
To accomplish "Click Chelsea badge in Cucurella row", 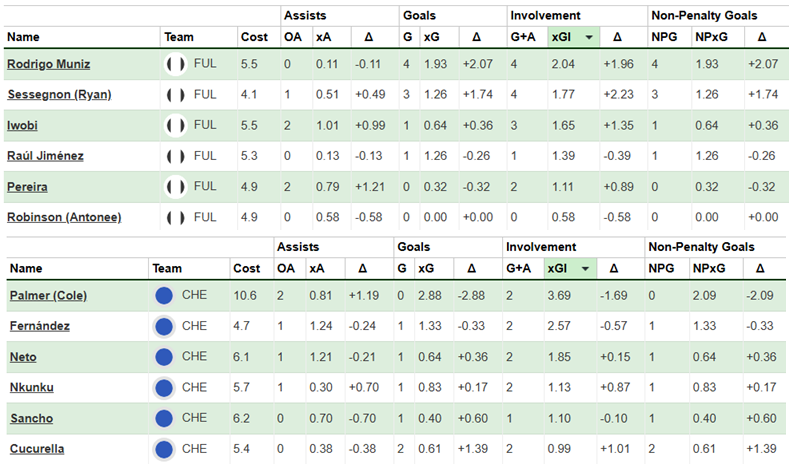I will click(164, 449).
